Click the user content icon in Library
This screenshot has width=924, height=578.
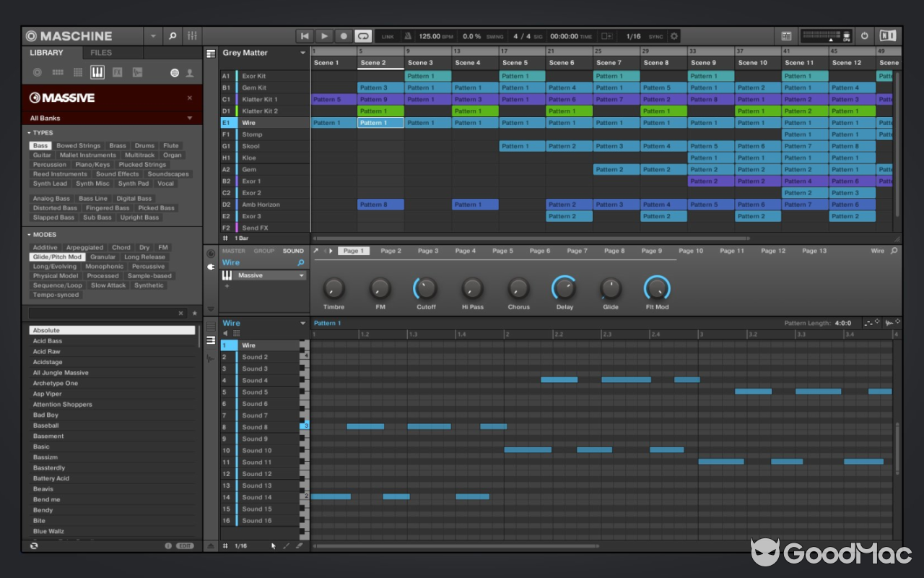point(188,72)
